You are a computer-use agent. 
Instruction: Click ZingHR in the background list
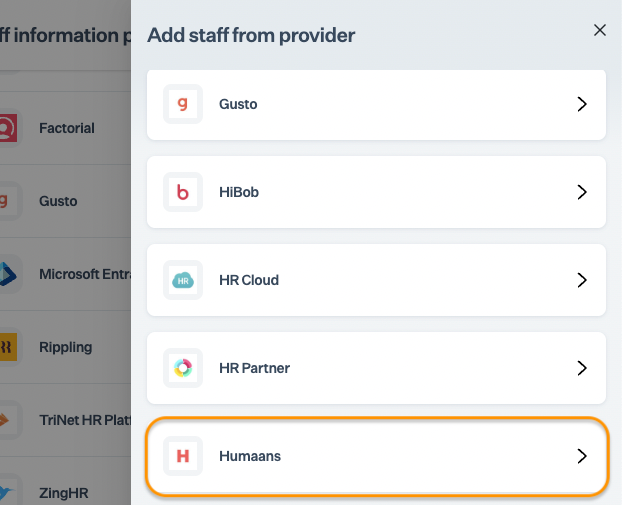click(x=63, y=493)
